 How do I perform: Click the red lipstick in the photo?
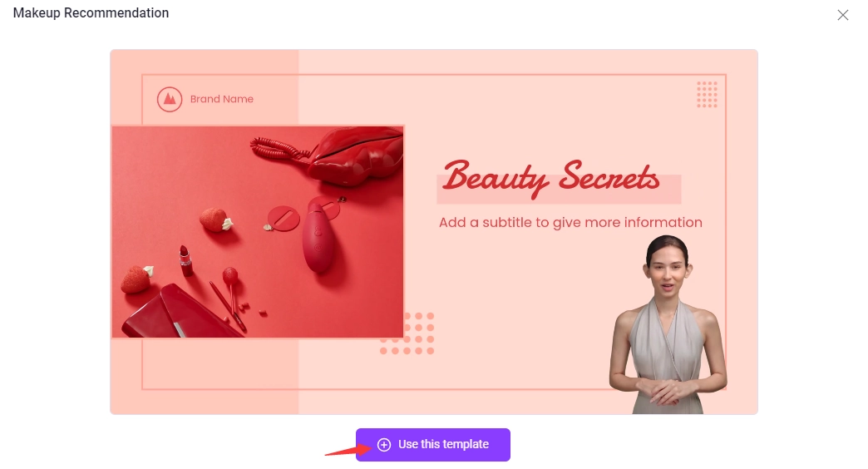click(x=185, y=261)
